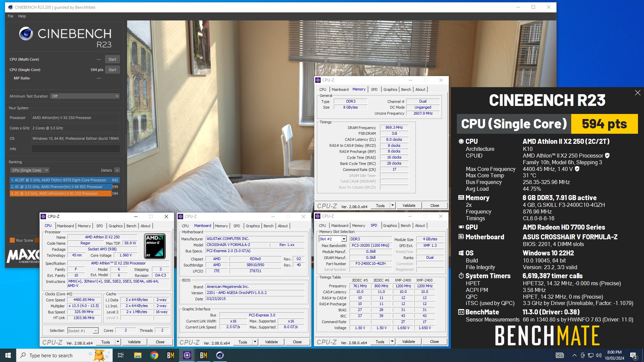Screen dimensions: 644x362
Task: Click the taskbar search box
Action: (x=64, y=355)
